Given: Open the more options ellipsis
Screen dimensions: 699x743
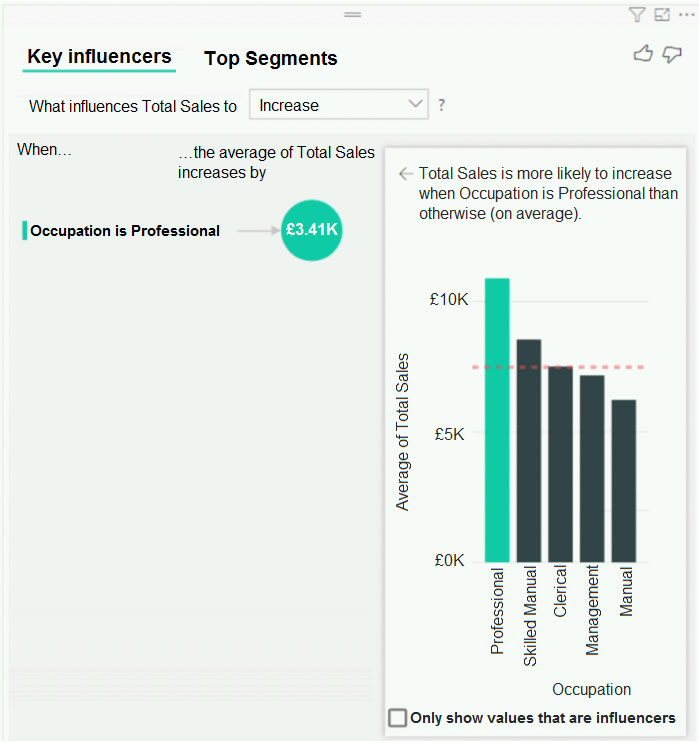Looking at the screenshot, I should [x=686, y=15].
